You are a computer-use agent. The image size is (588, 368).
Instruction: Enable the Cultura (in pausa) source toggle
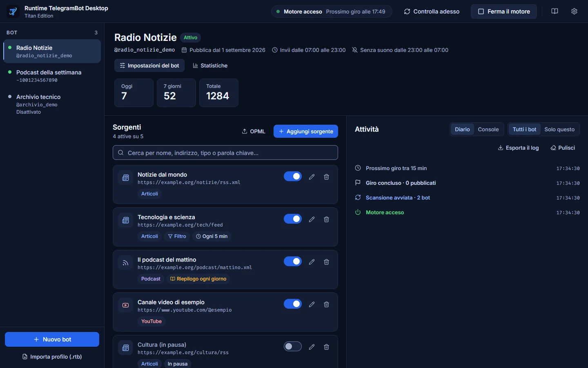click(x=293, y=346)
